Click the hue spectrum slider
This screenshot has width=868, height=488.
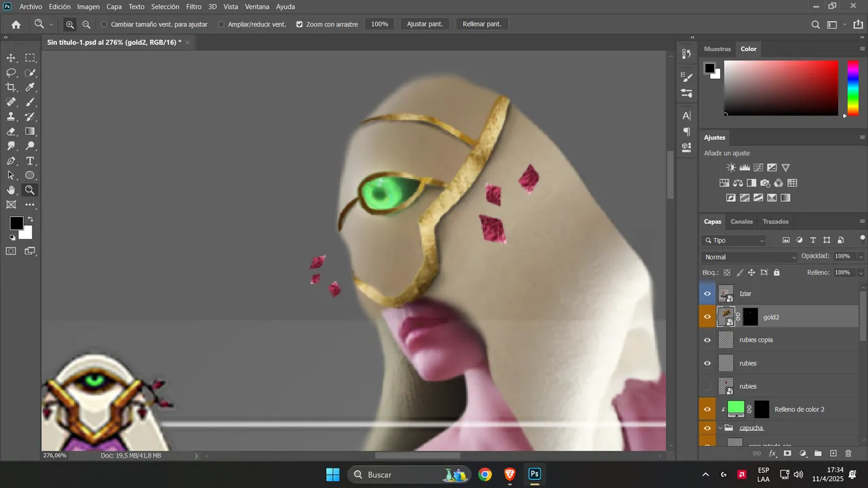pyautogui.click(x=853, y=88)
